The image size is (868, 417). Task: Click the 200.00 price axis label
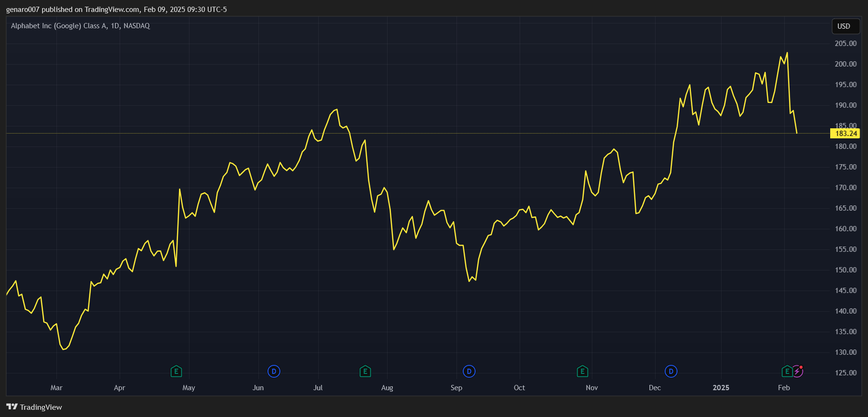click(x=846, y=64)
